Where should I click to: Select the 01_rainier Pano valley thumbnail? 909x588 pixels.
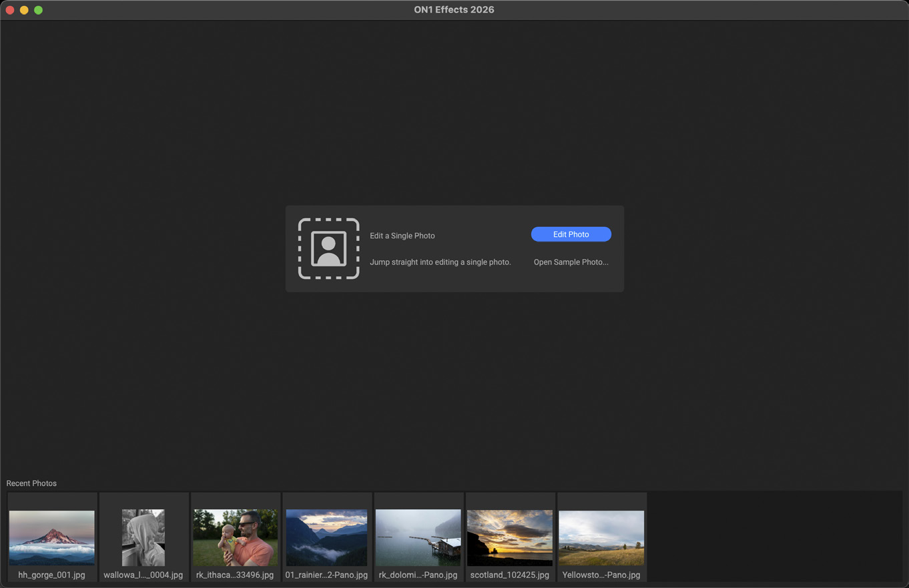coord(326,538)
